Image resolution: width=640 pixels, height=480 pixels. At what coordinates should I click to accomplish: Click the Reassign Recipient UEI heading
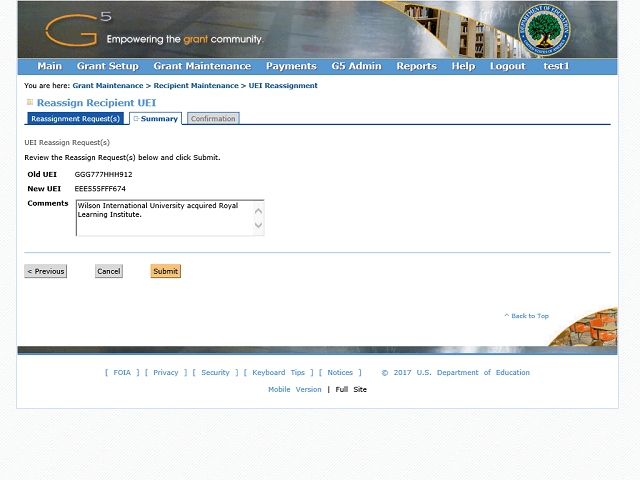(x=96, y=102)
